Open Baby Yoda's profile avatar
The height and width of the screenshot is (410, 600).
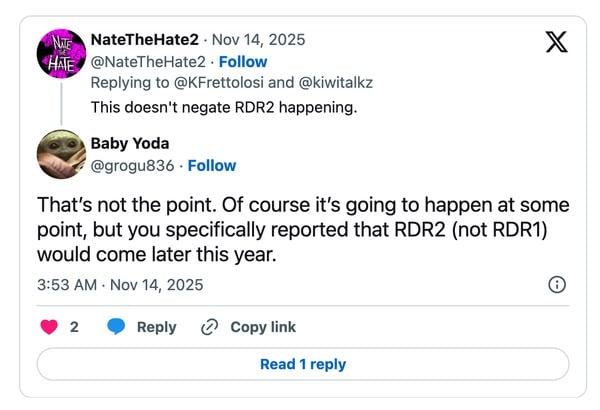[x=61, y=154]
